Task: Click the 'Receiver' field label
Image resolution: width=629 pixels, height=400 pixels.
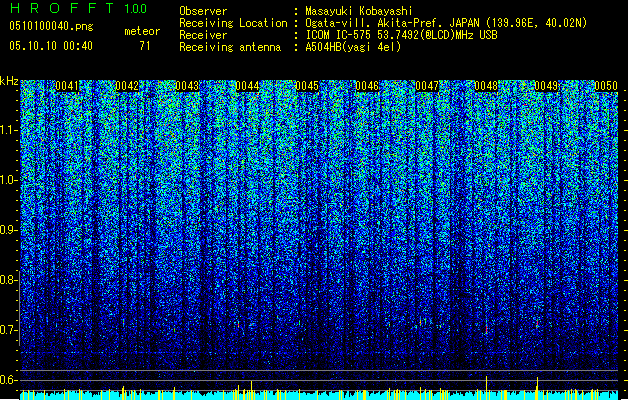Action: point(203,35)
